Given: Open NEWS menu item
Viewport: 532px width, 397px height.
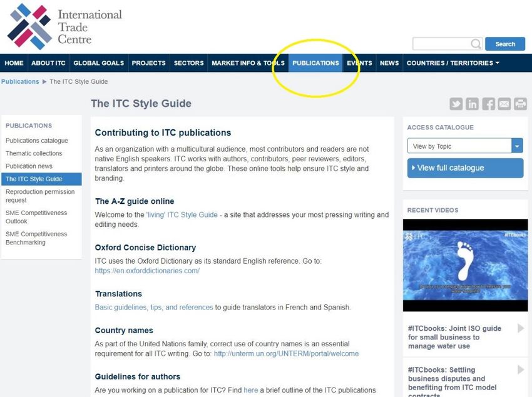Looking at the screenshot, I should coord(389,63).
